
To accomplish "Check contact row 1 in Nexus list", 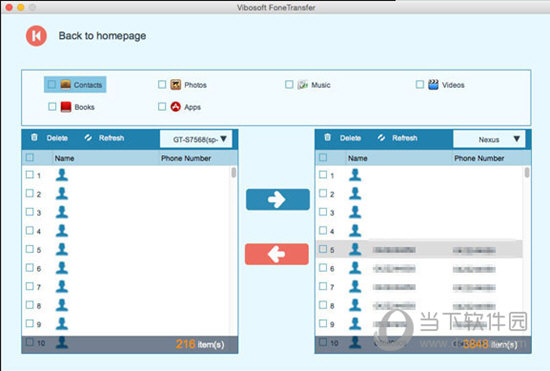I will (x=323, y=174).
